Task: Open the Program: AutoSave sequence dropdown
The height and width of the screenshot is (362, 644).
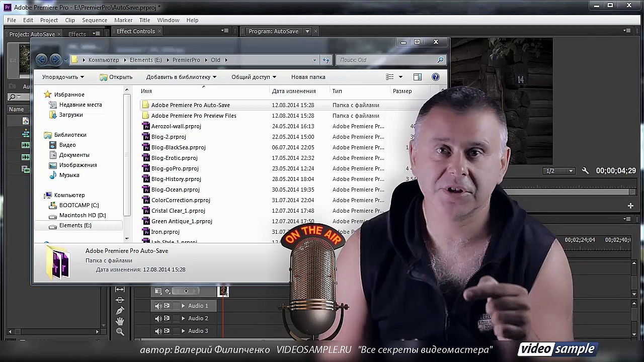Action: point(307,31)
